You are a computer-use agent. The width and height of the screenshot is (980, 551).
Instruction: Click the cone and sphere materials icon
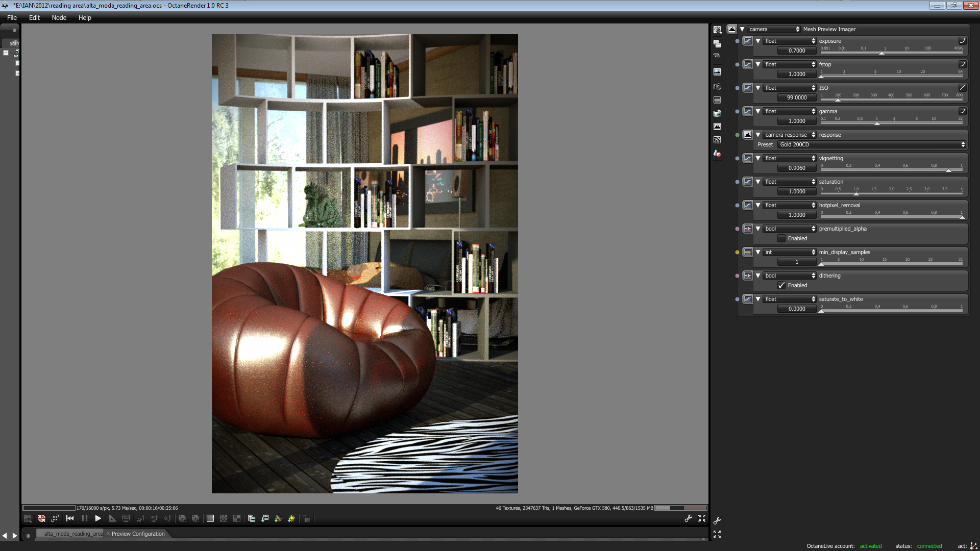tap(717, 153)
